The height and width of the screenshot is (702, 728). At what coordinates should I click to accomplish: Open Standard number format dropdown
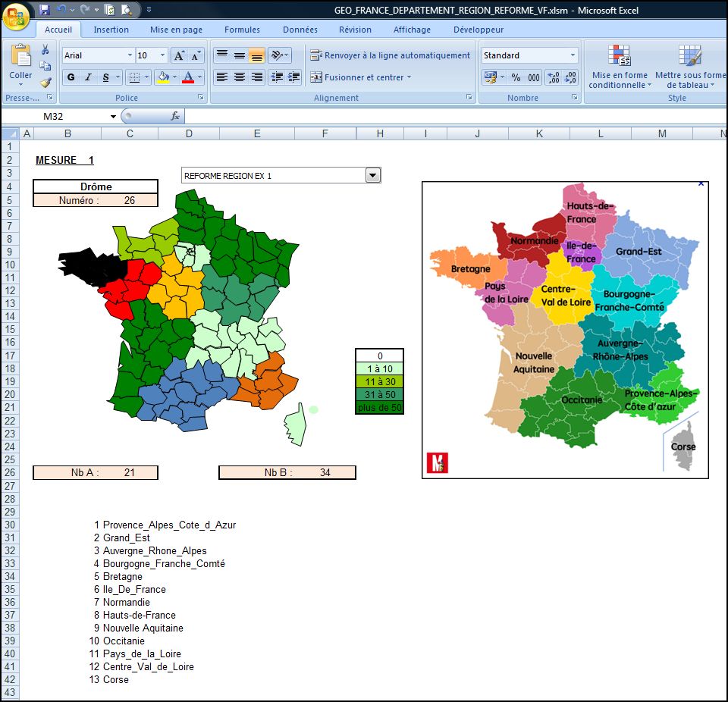[573, 55]
